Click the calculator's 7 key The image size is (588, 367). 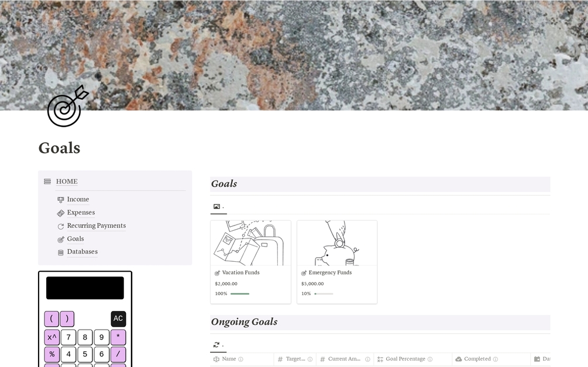pos(68,337)
